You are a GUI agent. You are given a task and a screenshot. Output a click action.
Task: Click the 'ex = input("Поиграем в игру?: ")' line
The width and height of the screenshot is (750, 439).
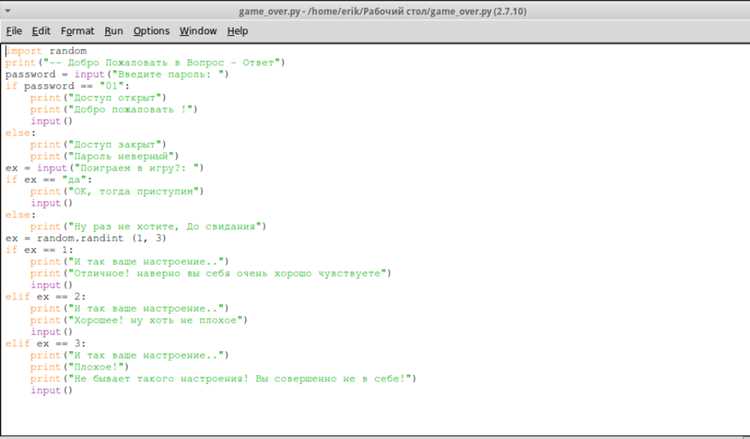105,168
